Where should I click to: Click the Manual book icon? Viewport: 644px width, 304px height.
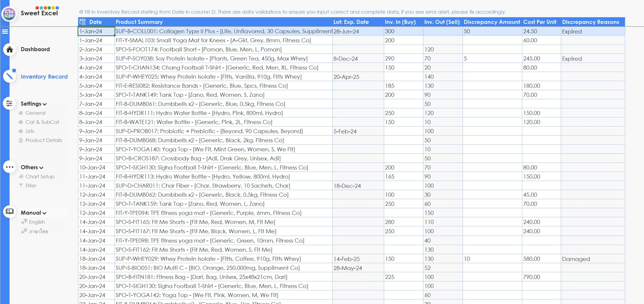(10, 211)
